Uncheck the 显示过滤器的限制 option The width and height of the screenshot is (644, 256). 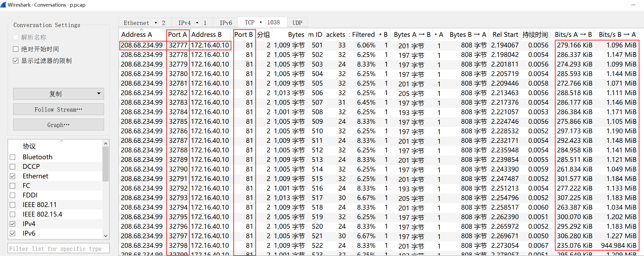coord(16,61)
